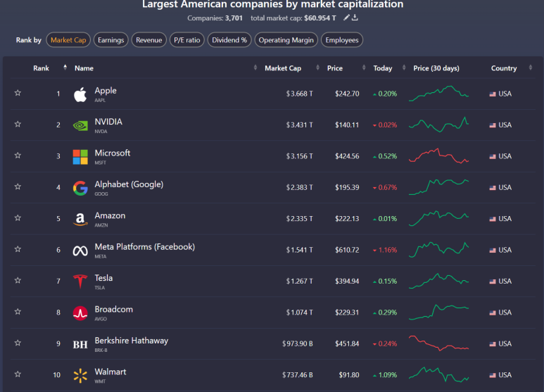This screenshot has height=392, width=544.
Task: Click the Amazon logo icon
Action: click(x=80, y=220)
